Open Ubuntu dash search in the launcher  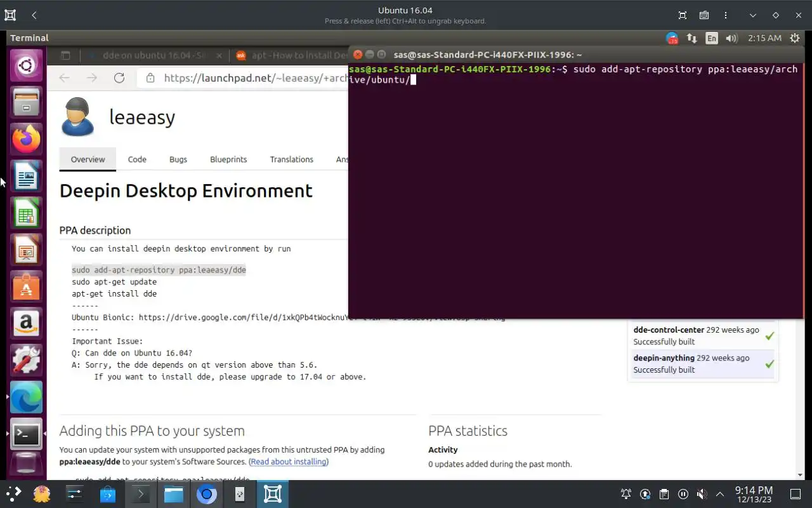pos(26,65)
